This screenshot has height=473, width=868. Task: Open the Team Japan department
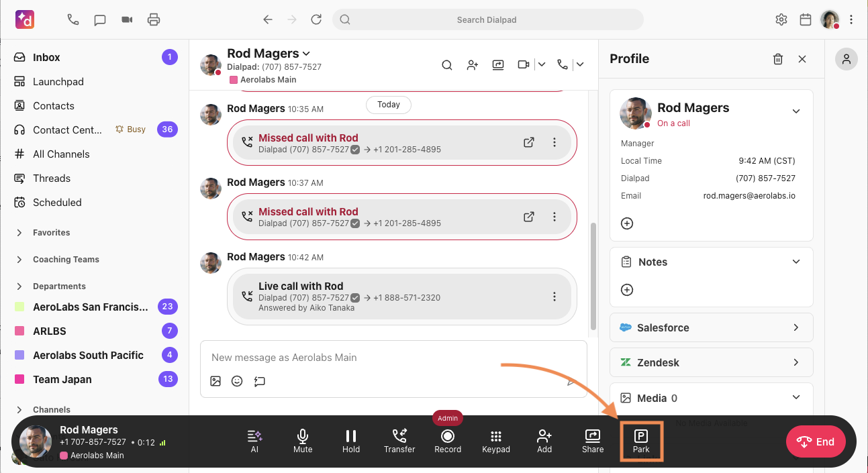(x=62, y=380)
